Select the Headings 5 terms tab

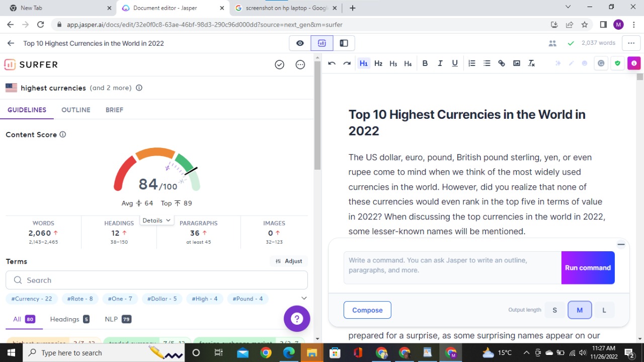coord(69,319)
